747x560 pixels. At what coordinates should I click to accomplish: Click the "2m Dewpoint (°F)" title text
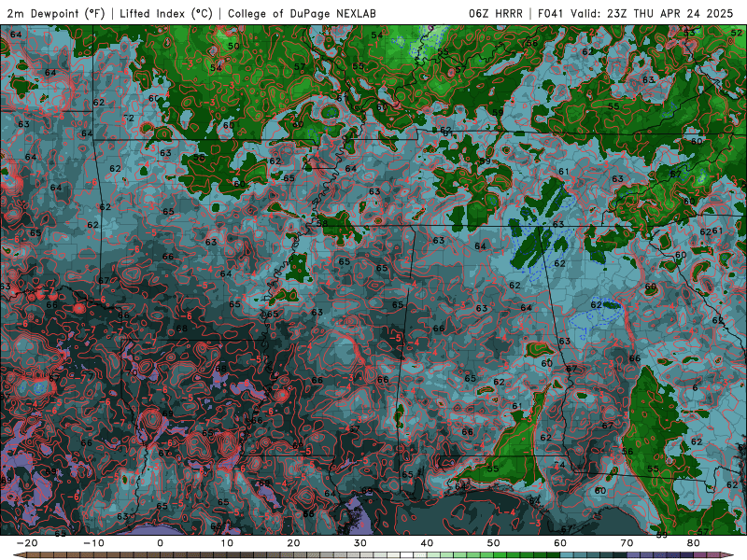[56, 14]
